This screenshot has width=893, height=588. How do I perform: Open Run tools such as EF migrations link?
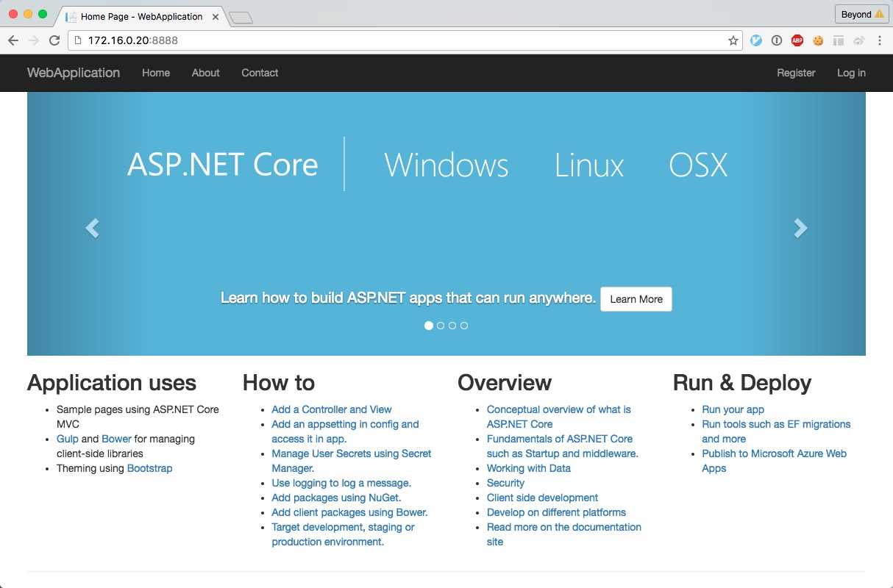(x=776, y=431)
